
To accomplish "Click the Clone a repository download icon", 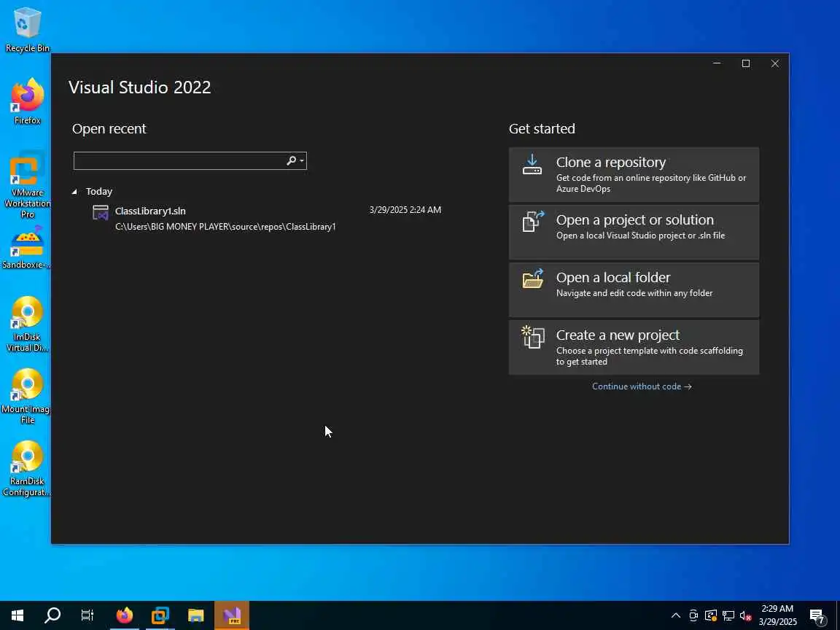I will (x=532, y=165).
